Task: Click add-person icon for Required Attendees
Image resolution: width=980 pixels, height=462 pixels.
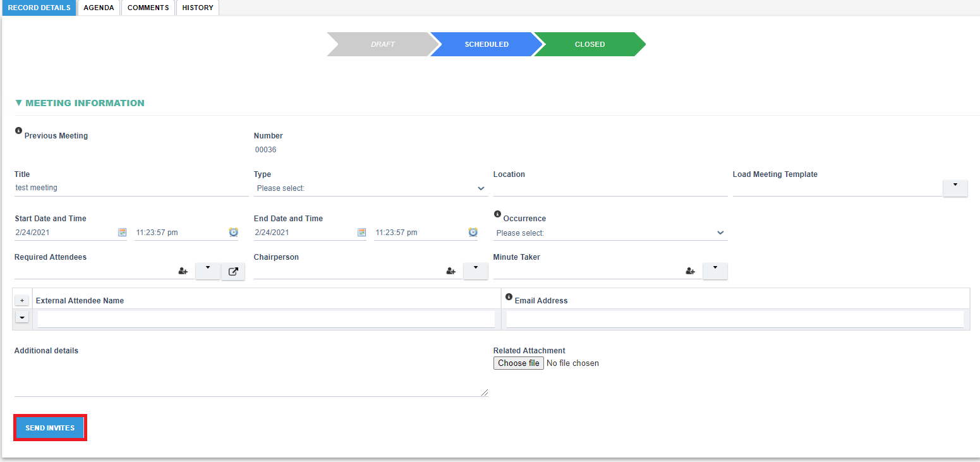Action: 183,271
